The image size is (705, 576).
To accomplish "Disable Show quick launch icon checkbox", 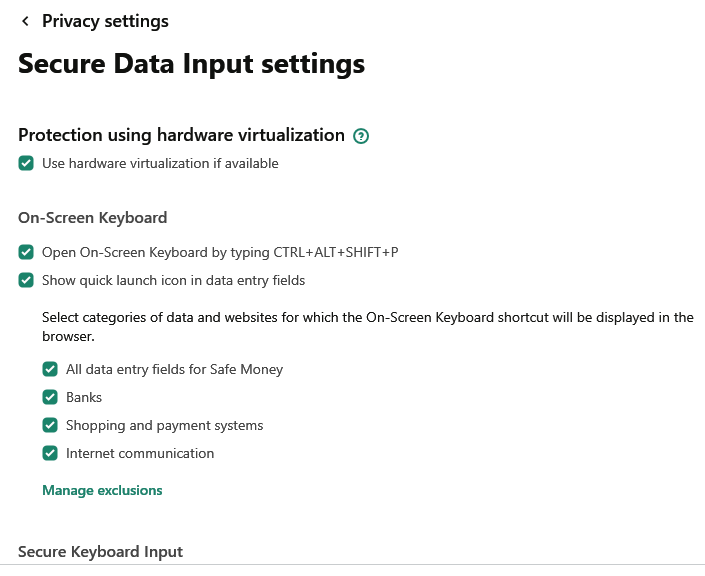I will coord(26,280).
